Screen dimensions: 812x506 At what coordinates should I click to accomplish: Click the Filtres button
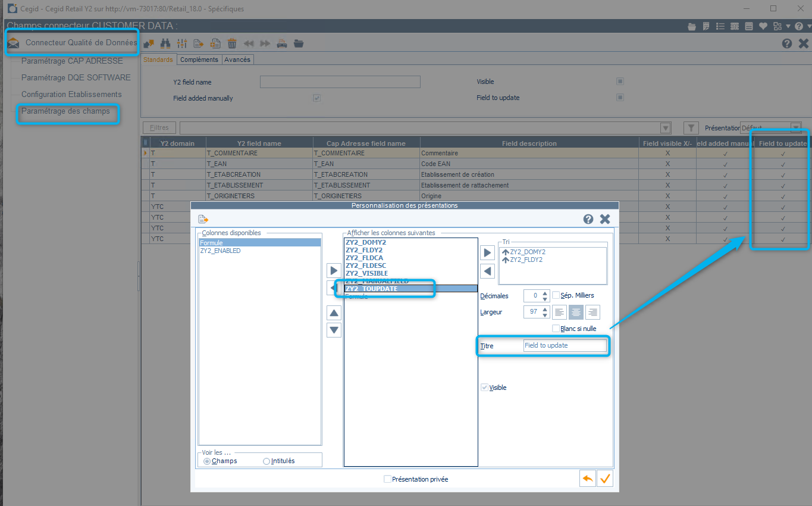point(159,127)
